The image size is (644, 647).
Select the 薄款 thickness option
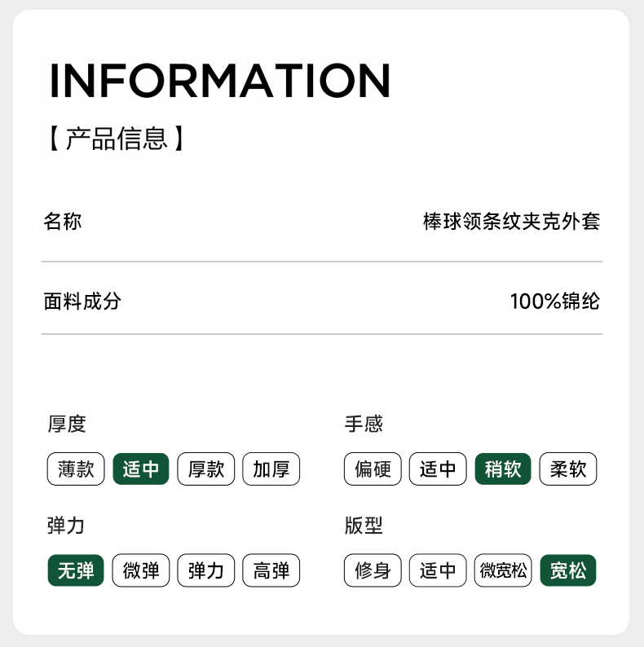(x=76, y=469)
